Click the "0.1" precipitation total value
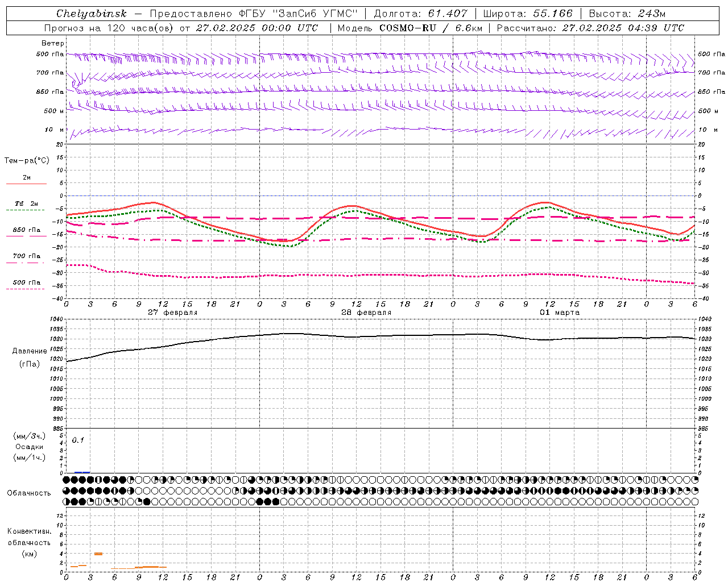Screen dimensions: 728x582 (78, 440)
